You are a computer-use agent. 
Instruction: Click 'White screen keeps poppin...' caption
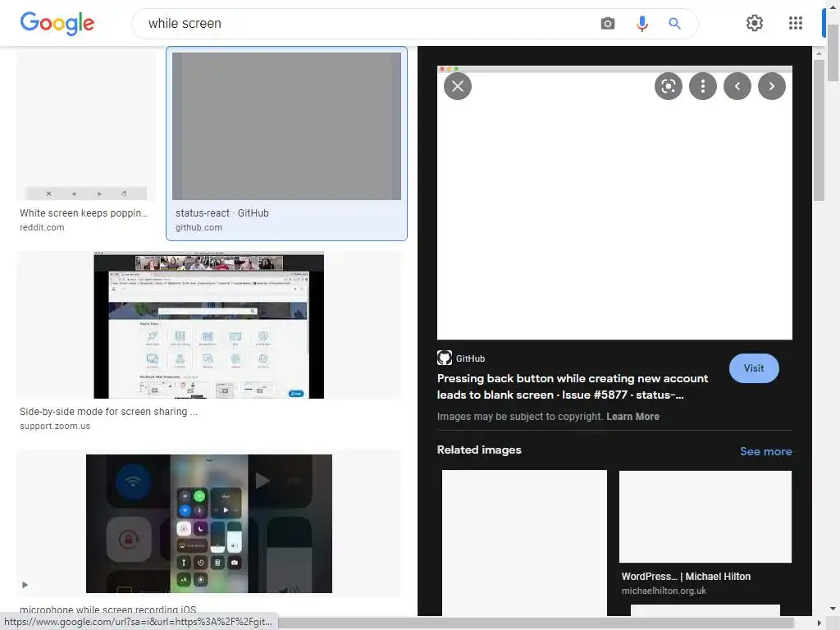84,212
